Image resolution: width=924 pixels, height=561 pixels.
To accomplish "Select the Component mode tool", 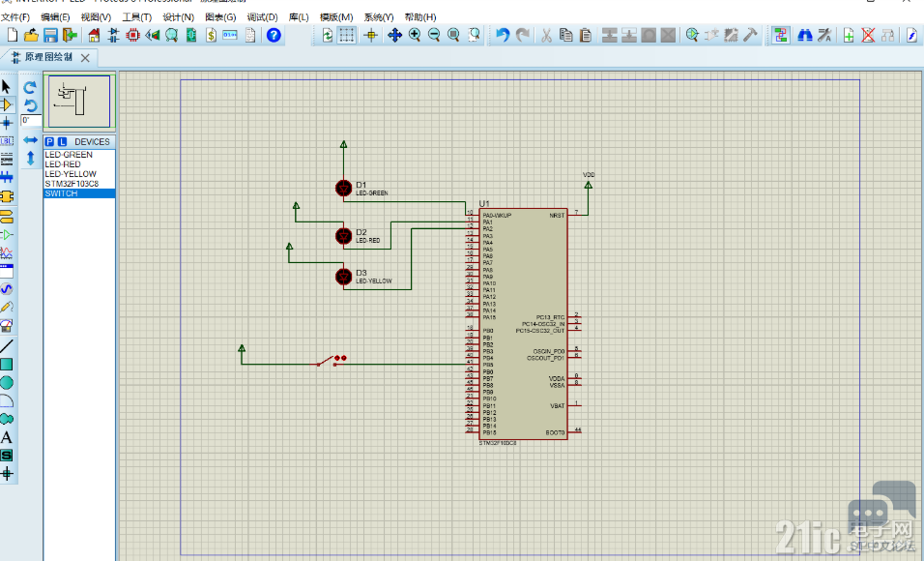I will tap(7, 104).
